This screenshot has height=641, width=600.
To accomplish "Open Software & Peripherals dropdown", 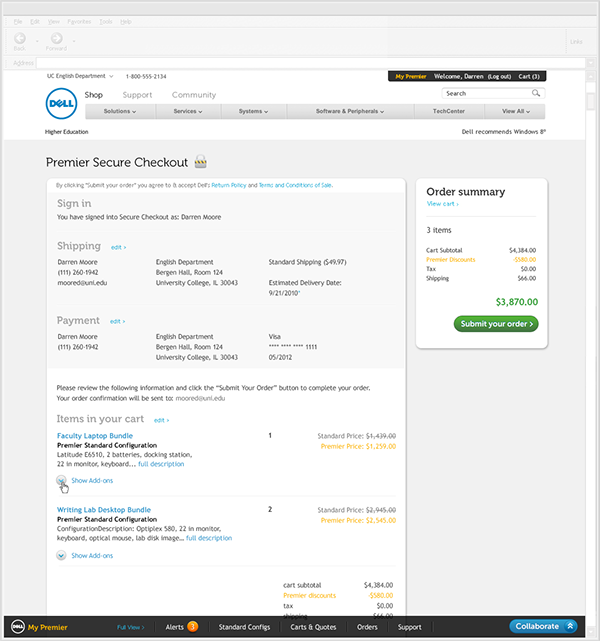I will point(350,111).
